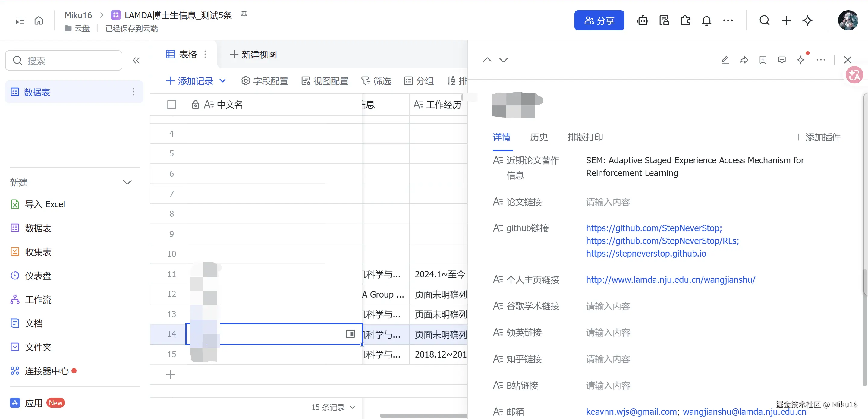Collapse the 新建 section chevron

pyautogui.click(x=127, y=182)
